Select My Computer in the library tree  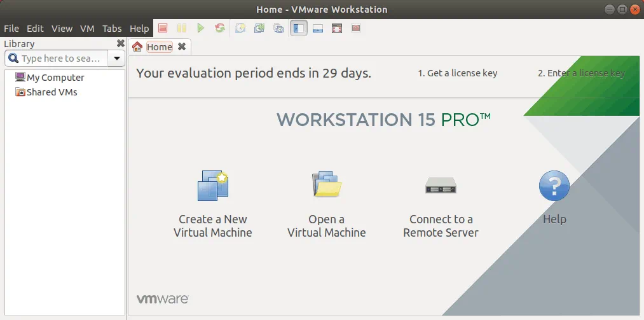point(50,77)
